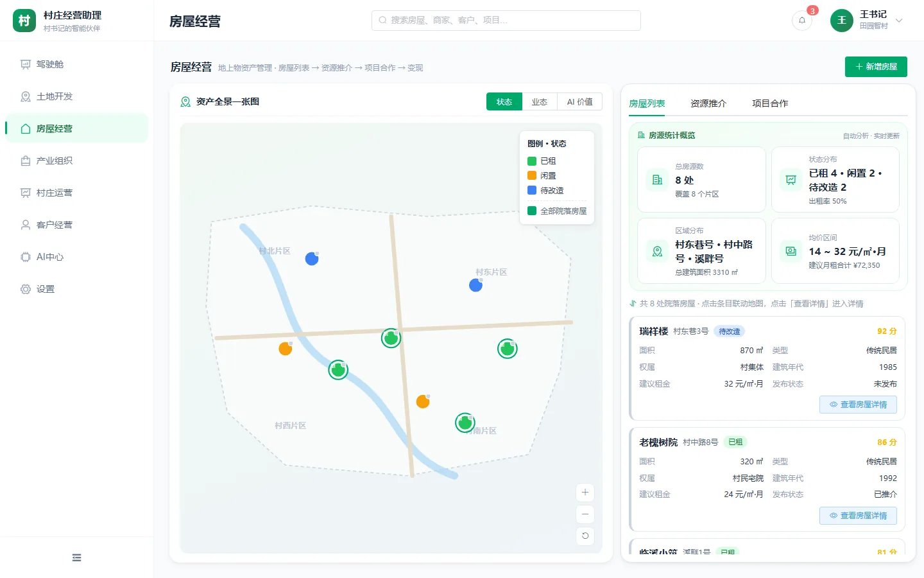924x578 pixels.
Task: Click the 状态分布 statistics card
Action: point(835,180)
